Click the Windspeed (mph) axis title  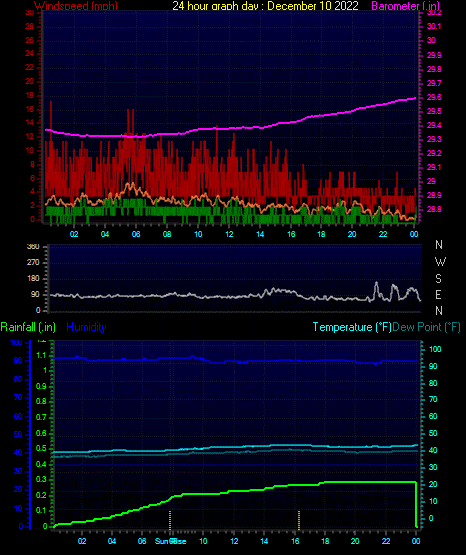click(x=76, y=6)
